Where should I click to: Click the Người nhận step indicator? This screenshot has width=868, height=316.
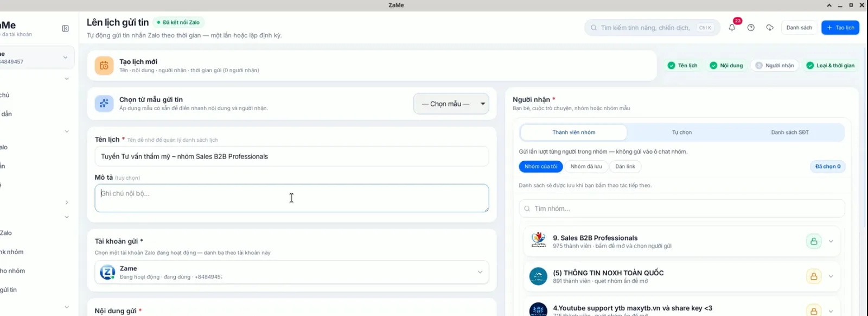coord(775,66)
